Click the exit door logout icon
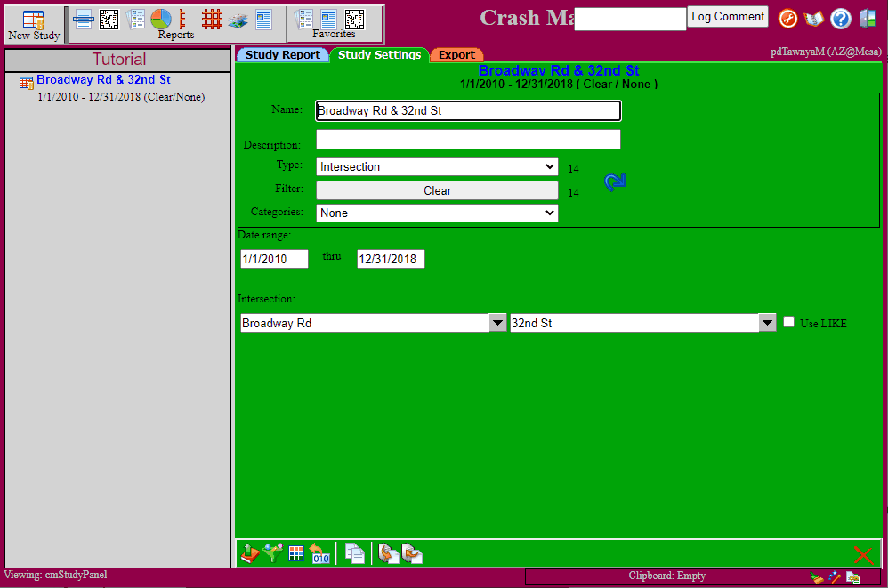888x588 pixels. click(x=868, y=19)
